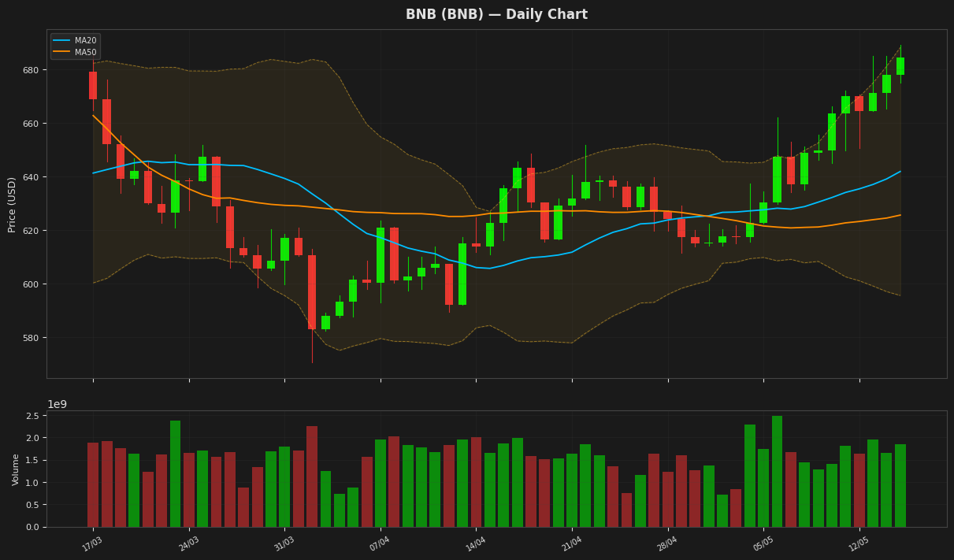This screenshot has width=954, height=560.
Task: Click the 1e9 volume scale label
Action: point(58,404)
